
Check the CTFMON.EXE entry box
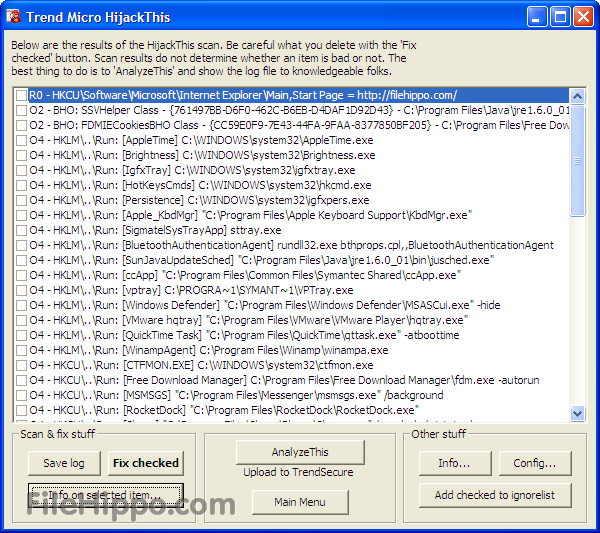pos(21,365)
